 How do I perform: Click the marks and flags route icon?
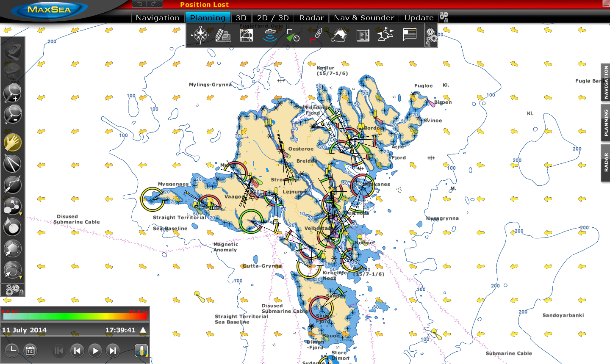tap(385, 34)
